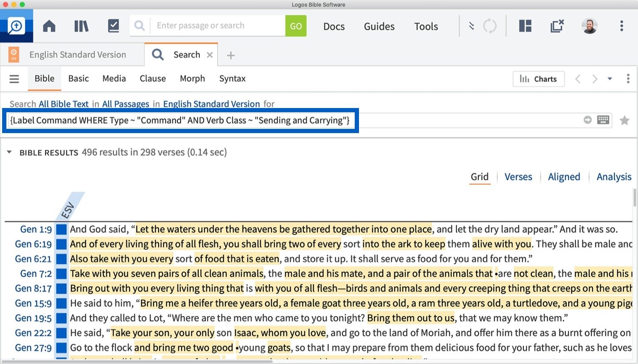638x364 pixels.
Task: Open the Gen 1:9 reference
Action: 36,230
